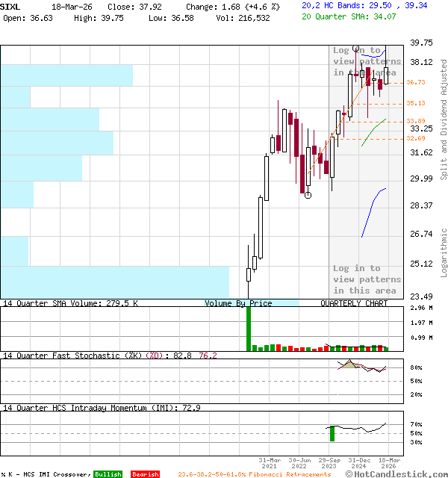The image size is (448, 478).
Task: Click the 36.73 Fibonacci level label
Action: 416,83
